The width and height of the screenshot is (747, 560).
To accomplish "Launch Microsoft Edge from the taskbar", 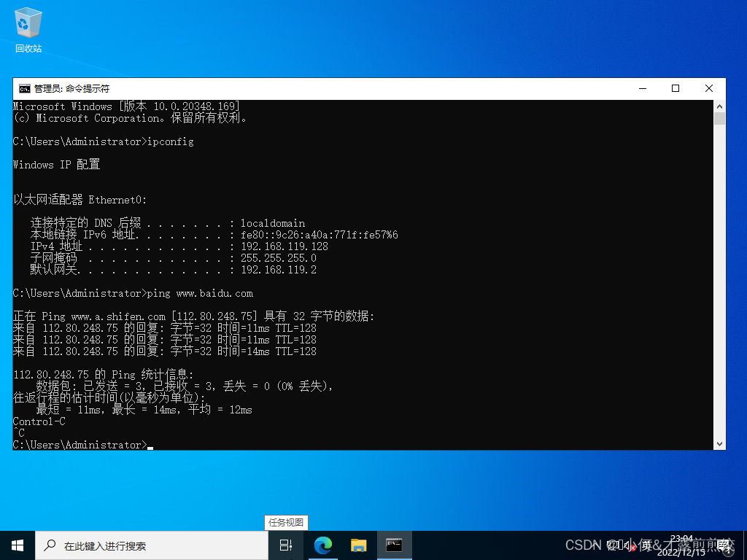I will click(x=322, y=545).
